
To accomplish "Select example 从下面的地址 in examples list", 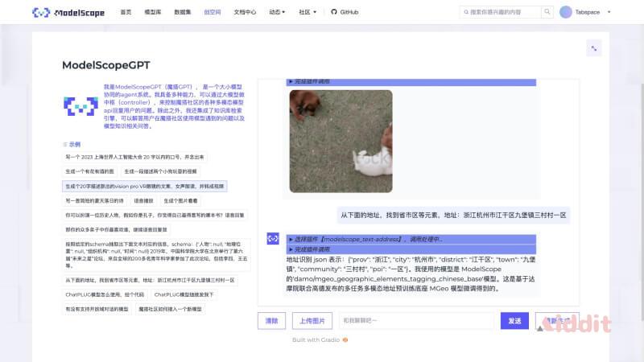I will tap(150, 280).
